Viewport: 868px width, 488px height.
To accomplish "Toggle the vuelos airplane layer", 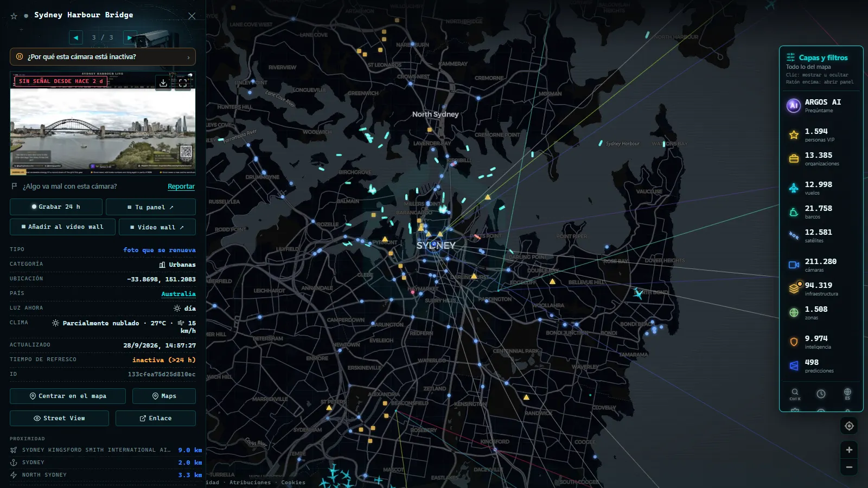I will 794,188.
